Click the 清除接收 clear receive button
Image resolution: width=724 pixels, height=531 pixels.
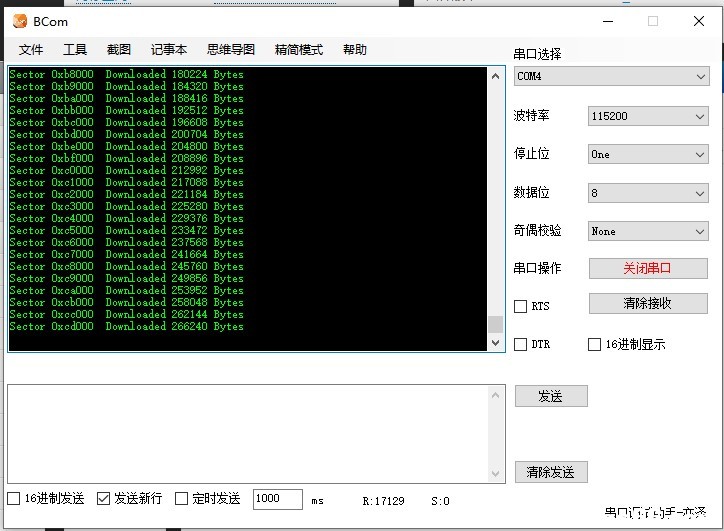[x=647, y=303]
